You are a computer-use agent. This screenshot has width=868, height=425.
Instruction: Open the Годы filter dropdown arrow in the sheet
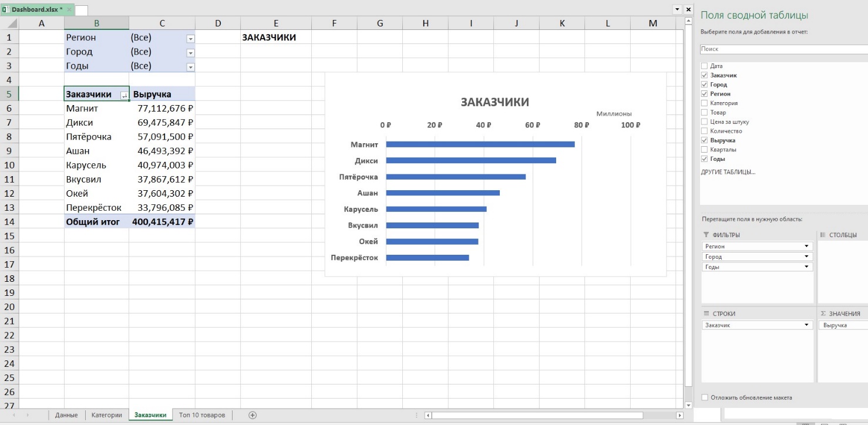click(190, 68)
